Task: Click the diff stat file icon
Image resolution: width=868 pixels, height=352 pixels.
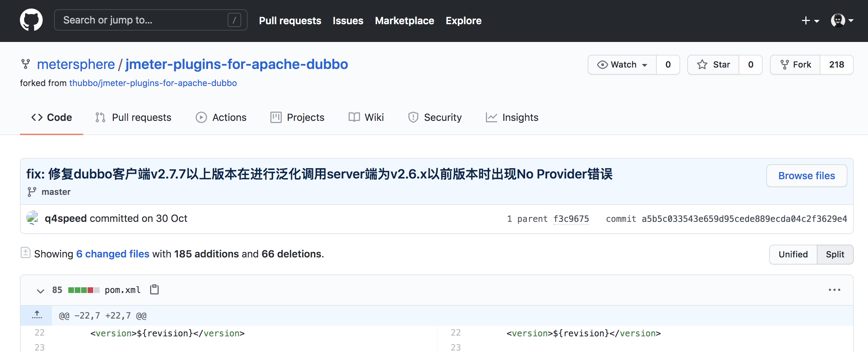Action: (x=26, y=253)
